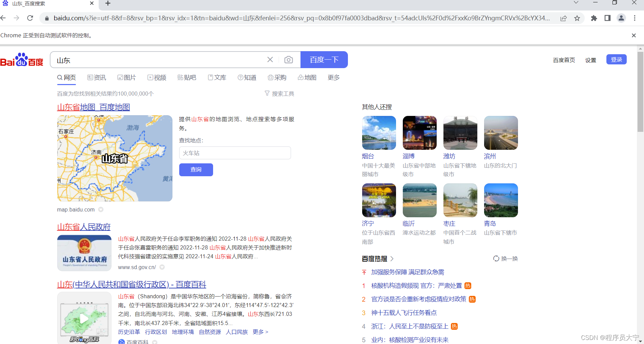Go back with the browser back arrow
The image size is (644, 344).
pyautogui.click(x=3, y=18)
